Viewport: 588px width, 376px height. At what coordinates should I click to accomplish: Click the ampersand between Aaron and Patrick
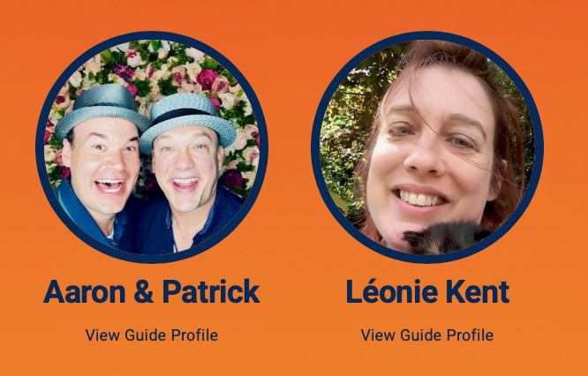coord(144,292)
